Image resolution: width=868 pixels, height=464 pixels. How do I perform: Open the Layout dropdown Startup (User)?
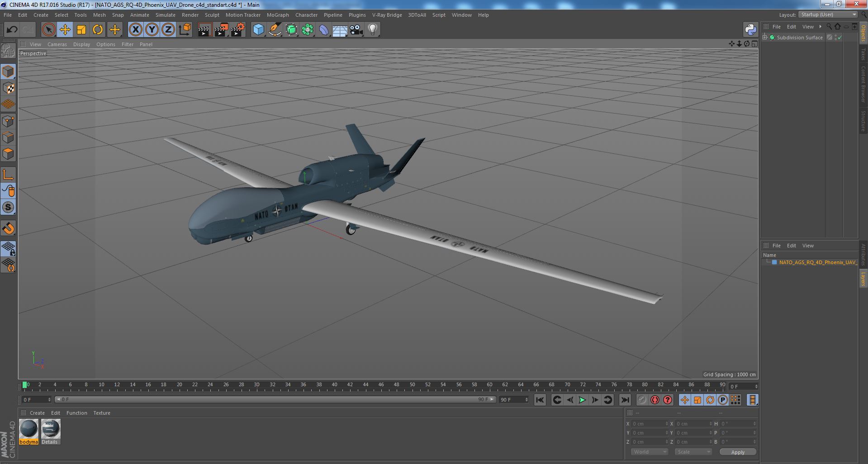coord(828,14)
